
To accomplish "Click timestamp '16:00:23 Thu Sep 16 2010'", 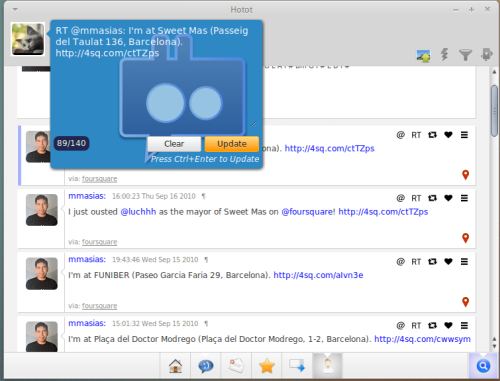I will tap(154, 196).
